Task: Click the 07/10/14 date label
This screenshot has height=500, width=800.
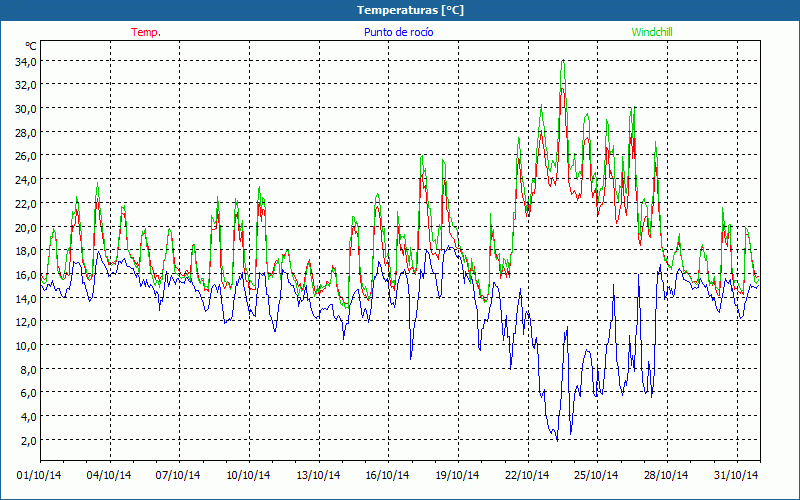Action: [x=178, y=475]
